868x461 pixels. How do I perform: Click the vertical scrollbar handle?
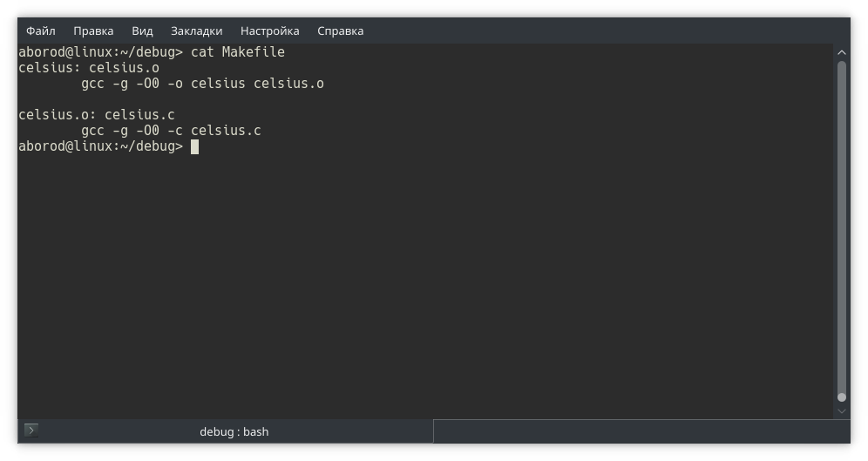coord(842,227)
